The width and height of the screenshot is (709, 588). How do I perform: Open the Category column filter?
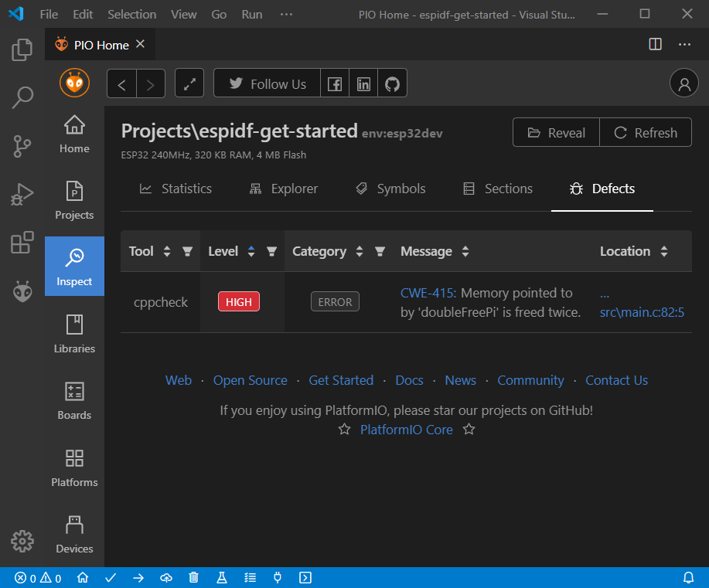(x=380, y=252)
